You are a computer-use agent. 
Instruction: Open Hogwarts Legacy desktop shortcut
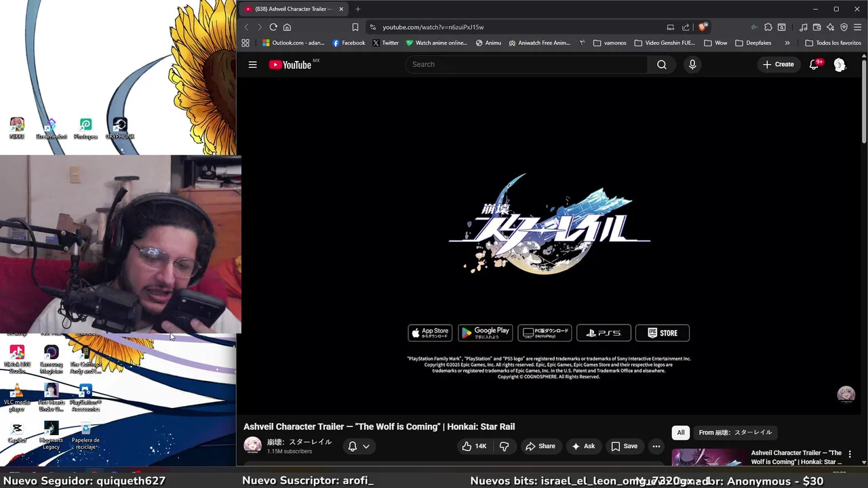[x=52, y=435]
